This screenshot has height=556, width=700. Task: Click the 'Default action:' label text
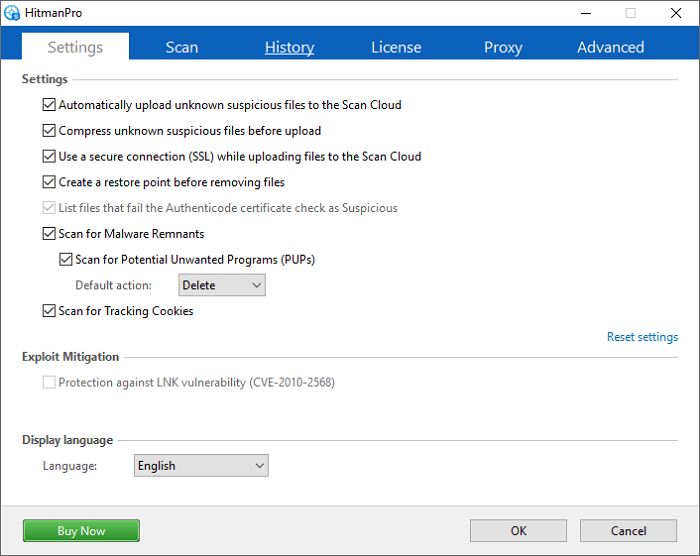(113, 285)
